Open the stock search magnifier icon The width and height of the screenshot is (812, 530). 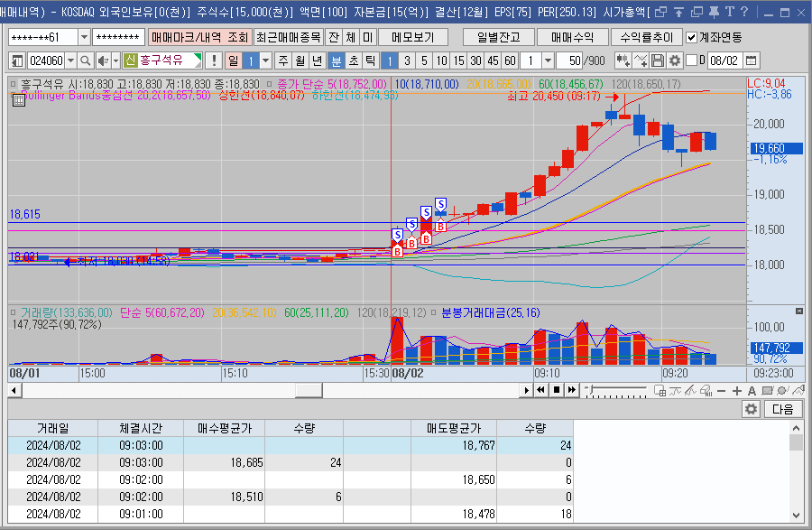coord(86,61)
